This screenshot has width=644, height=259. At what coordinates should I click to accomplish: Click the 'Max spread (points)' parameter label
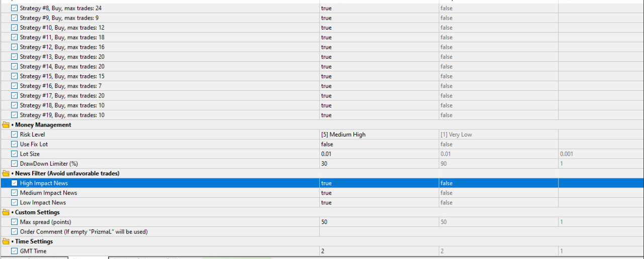(x=45, y=222)
